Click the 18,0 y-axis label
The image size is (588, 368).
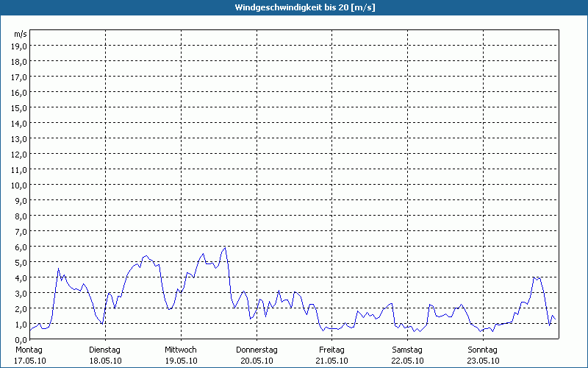click(19, 62)
